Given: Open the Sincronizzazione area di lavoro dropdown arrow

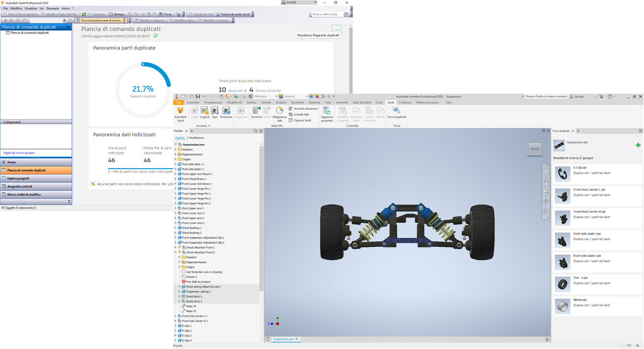Looking at the screenshot, I should point(126,21).
